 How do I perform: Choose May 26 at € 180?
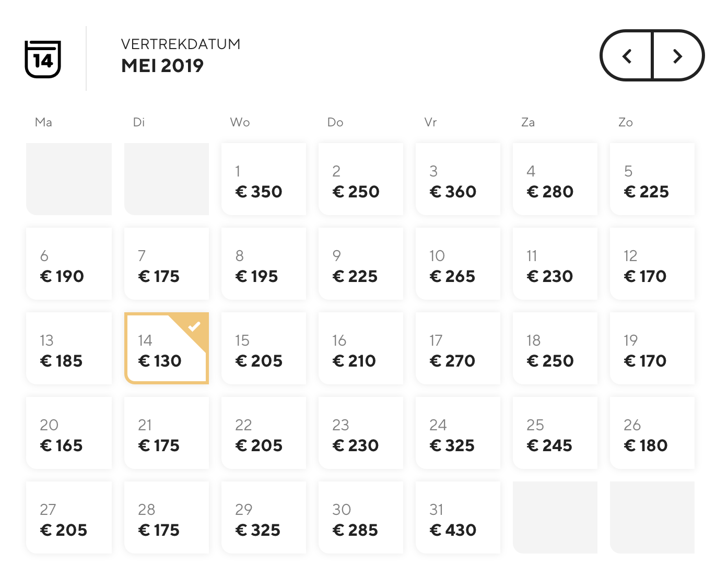[x=652, y=433]
